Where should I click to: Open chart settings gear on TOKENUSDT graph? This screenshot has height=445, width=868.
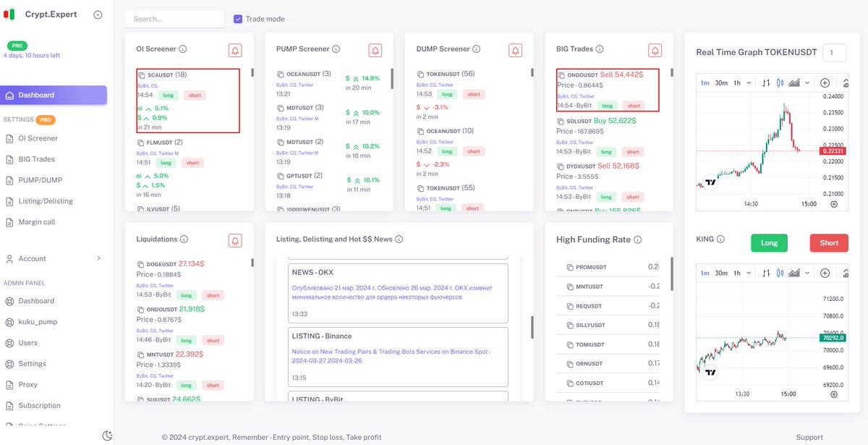[x=834, y=204]
